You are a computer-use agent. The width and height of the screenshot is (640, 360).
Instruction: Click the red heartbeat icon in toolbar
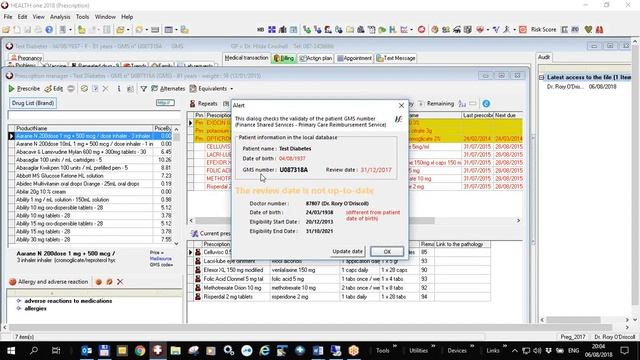480,30
